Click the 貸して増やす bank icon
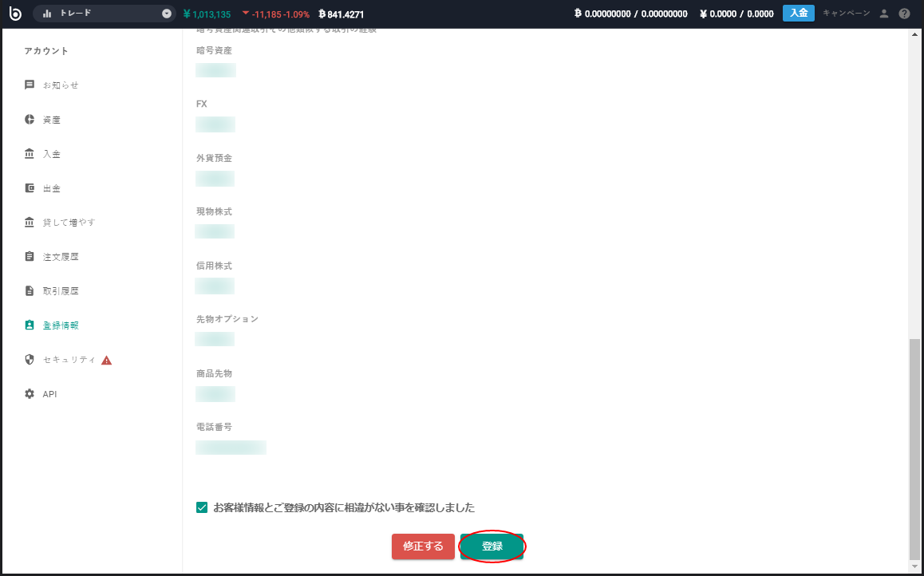The height and width of the screenshot is (576, 924). point(30,222)
